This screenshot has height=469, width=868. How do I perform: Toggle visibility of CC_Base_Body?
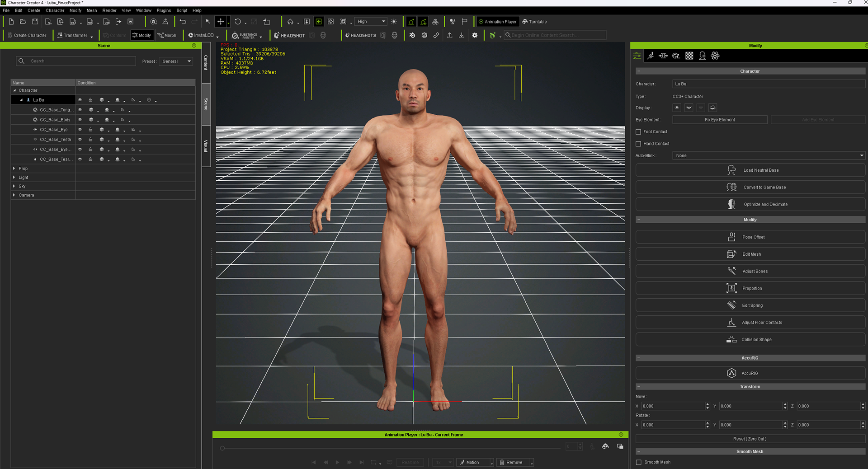tap(80, 120)
